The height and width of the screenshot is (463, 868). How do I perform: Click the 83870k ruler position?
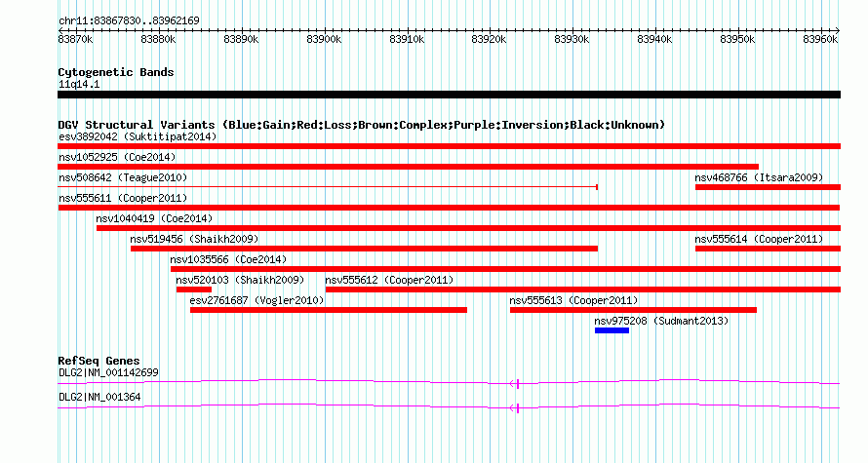[x=76, y=39]
